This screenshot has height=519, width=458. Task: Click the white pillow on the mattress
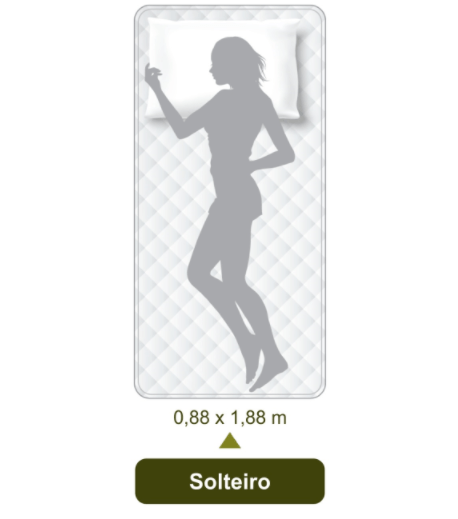pyautogui.click(x=225, y=68)
